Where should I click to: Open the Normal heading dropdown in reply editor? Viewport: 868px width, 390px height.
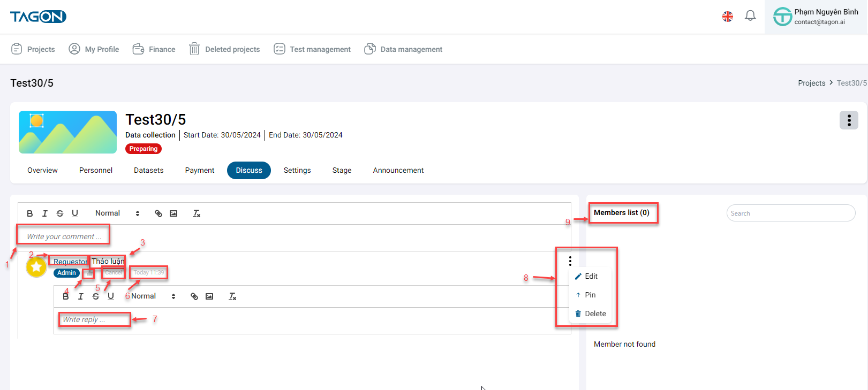coord(153,296)
